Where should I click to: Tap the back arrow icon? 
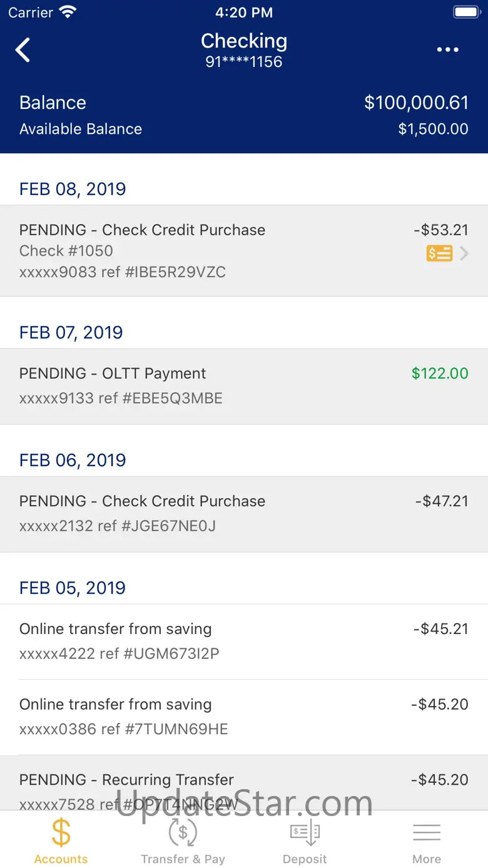tap(23, 50)
